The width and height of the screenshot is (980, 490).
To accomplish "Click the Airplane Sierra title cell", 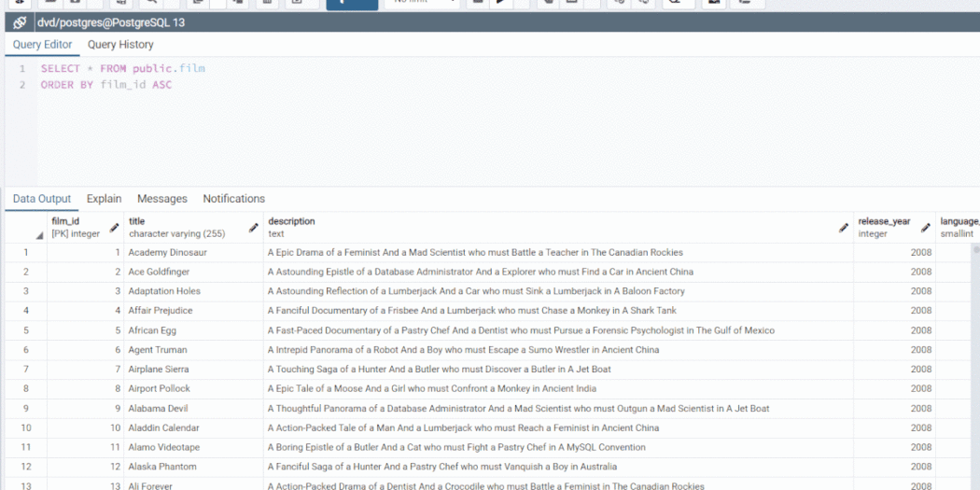I will coord(194,370).
